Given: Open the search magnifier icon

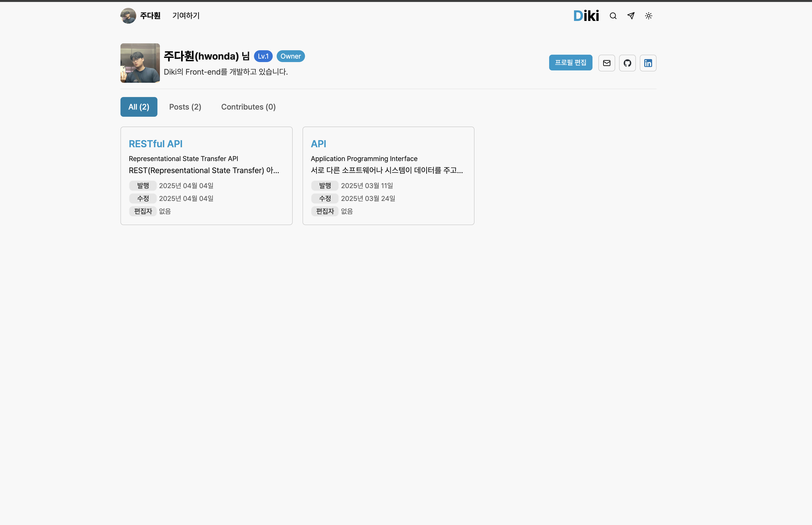Looking at the screenshot, I should [x=613, y=16].
